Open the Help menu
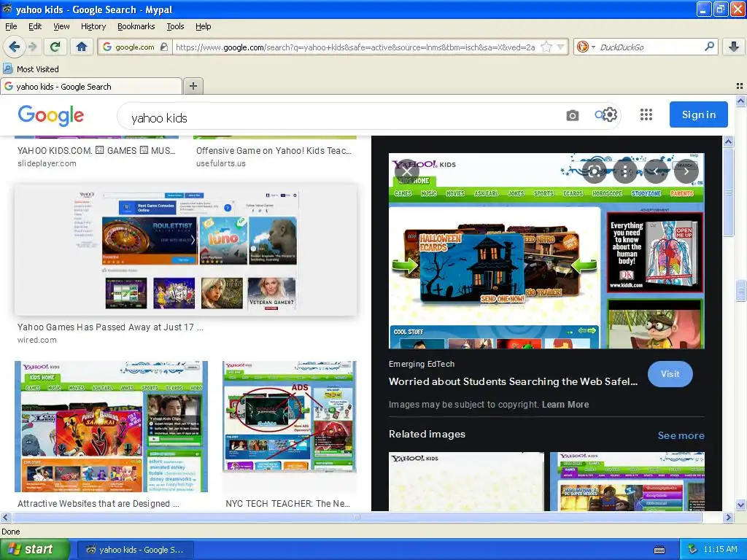The width and height of the screenshot is (747, 560). (203, 26)
